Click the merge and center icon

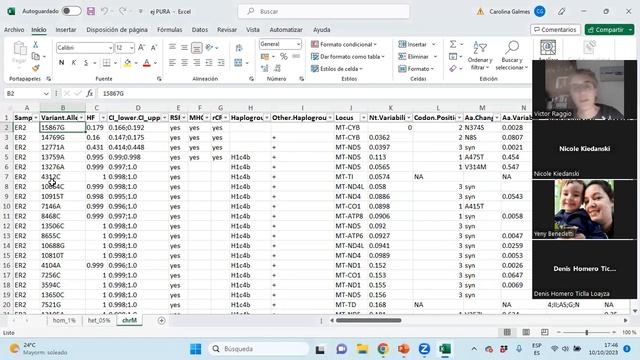coord(238,62)
